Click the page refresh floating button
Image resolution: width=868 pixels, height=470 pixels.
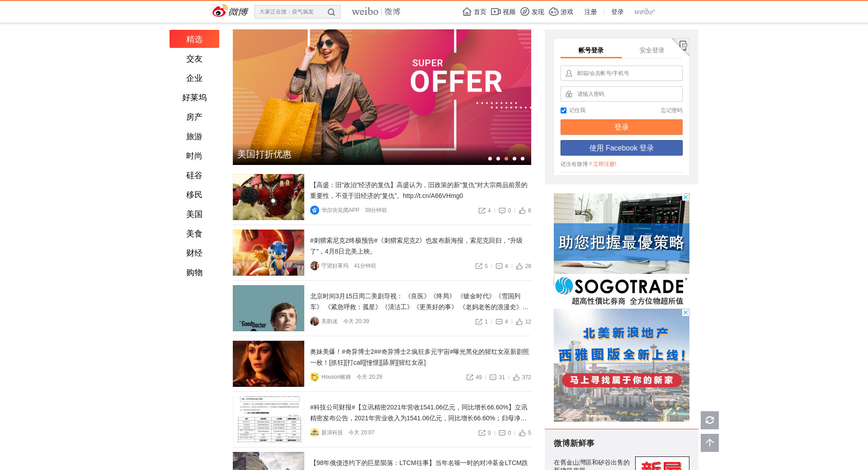709,420
